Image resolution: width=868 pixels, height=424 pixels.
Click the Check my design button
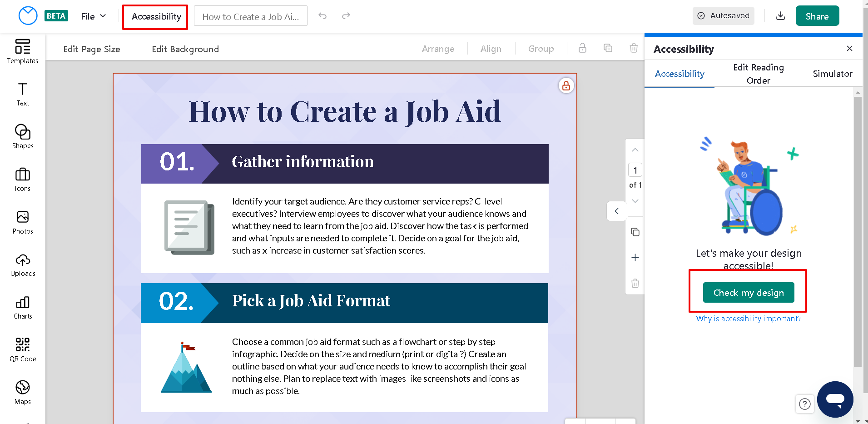coord(748,292)
